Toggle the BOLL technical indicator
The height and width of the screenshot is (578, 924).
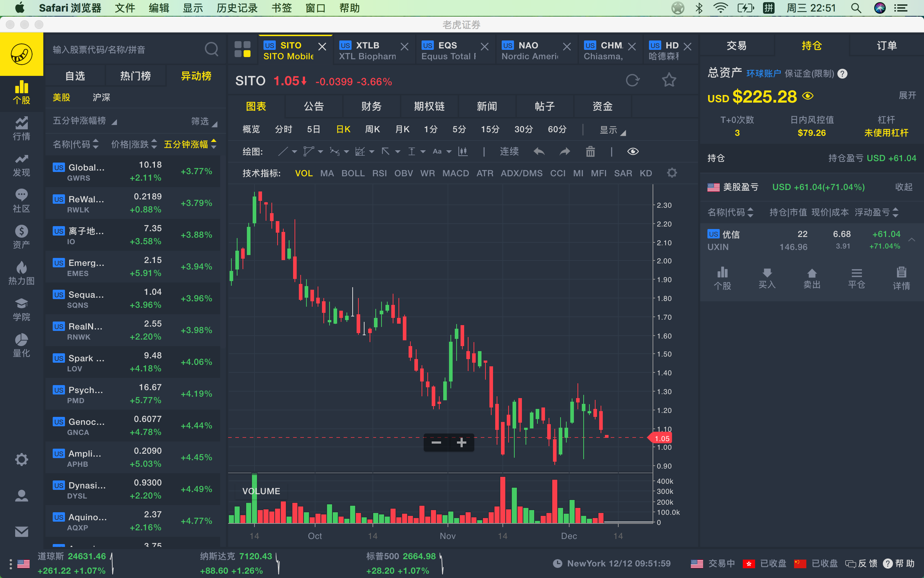click(x=353, y=173)
